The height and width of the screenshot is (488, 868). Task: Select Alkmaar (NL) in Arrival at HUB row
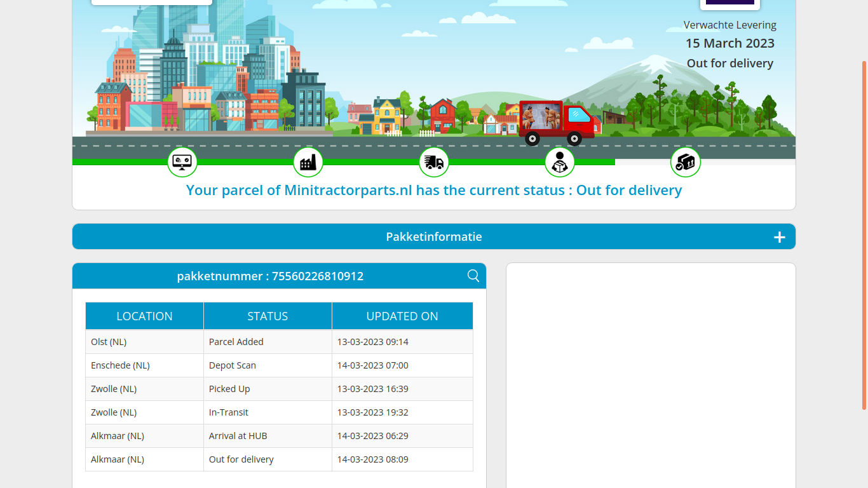[x=144, y=436]
